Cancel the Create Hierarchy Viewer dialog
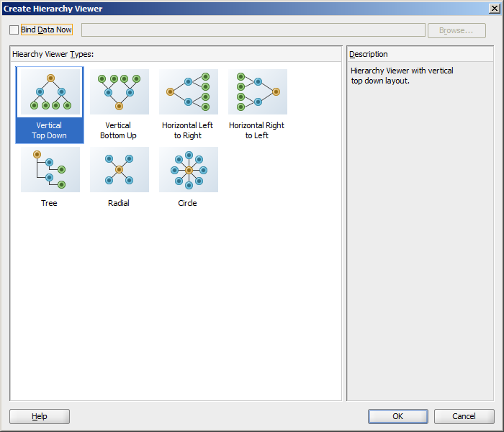Viewport: 504px width, 432px height. [464, 417]
